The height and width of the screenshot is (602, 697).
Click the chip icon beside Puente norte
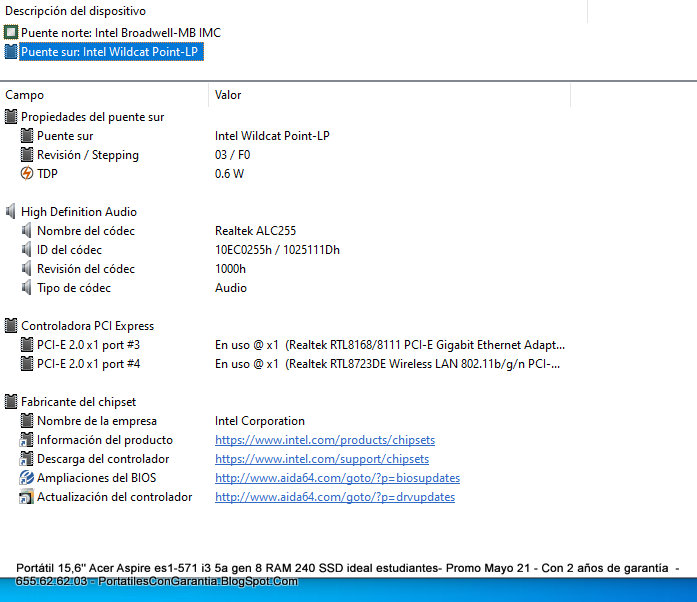coord(11,32)
